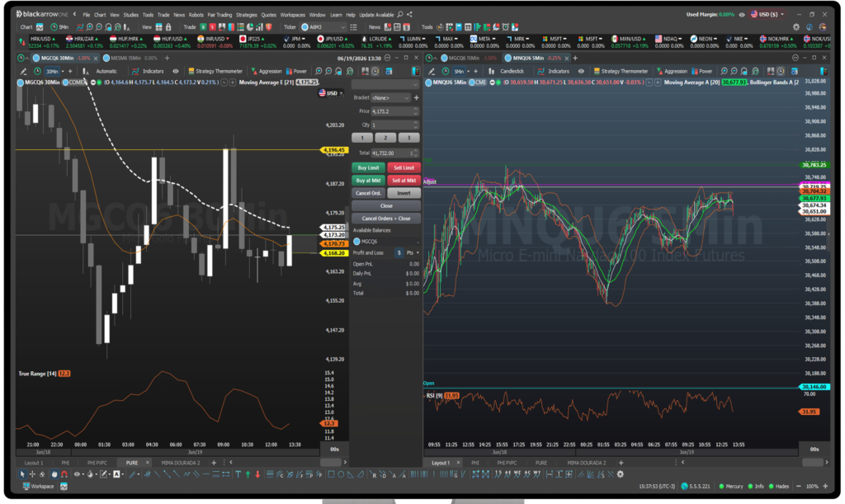845x504 pixels.
Task: Switch to the MESM6 15Min chart tab
Action: coord(130,58)
